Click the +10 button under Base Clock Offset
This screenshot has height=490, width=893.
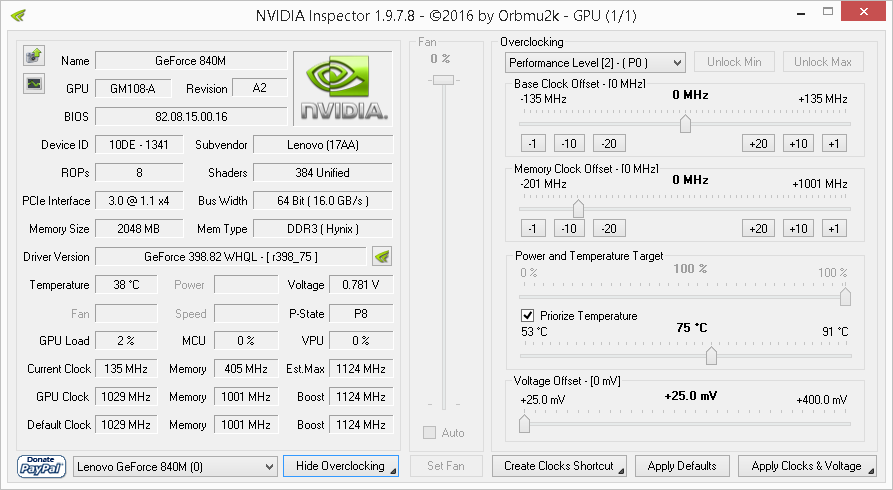[x=798, y=144]
